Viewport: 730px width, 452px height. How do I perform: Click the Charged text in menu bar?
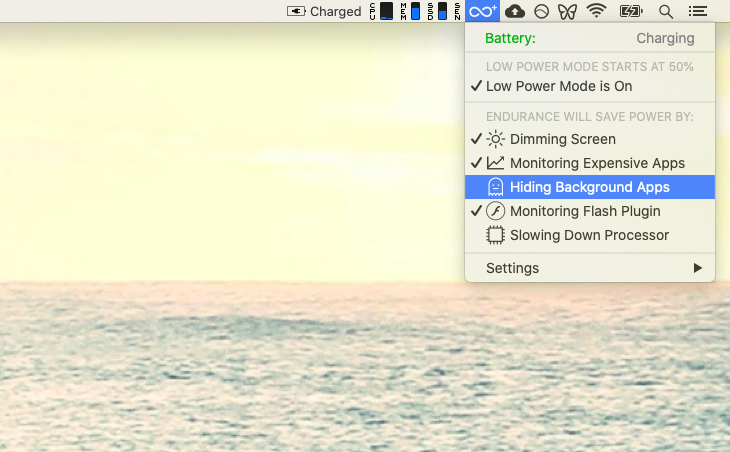335,12
